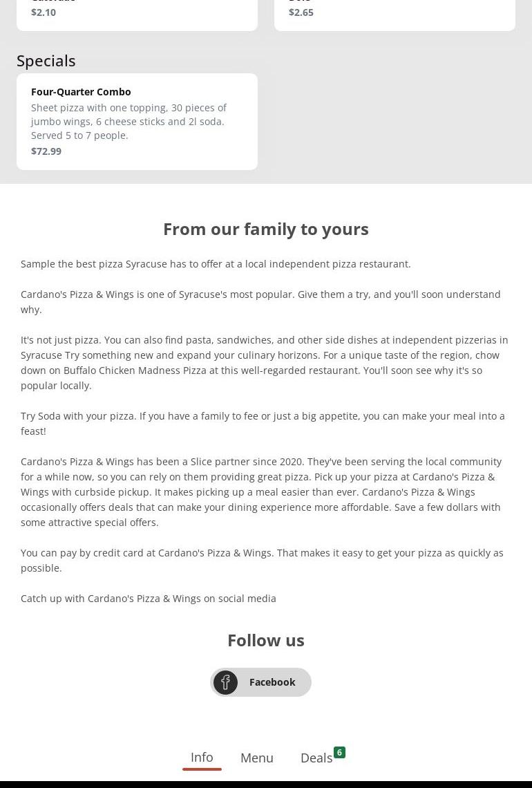Click the Four-Quarter Combo description text
The width and height of the screenshot is (532, 788).
pos(129,122)
